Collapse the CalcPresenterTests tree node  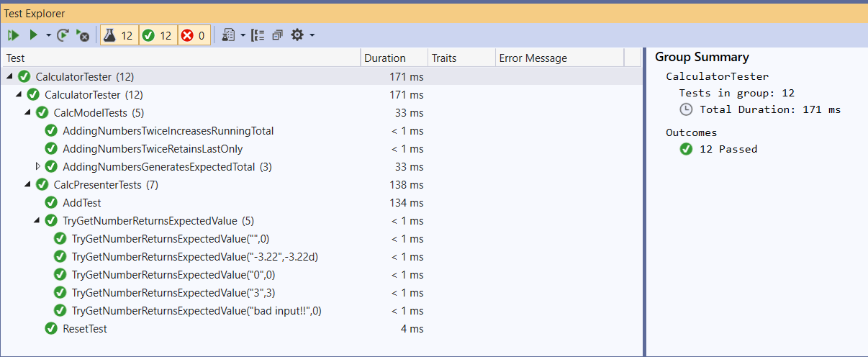pyautogui.click(x=27, y=185)
